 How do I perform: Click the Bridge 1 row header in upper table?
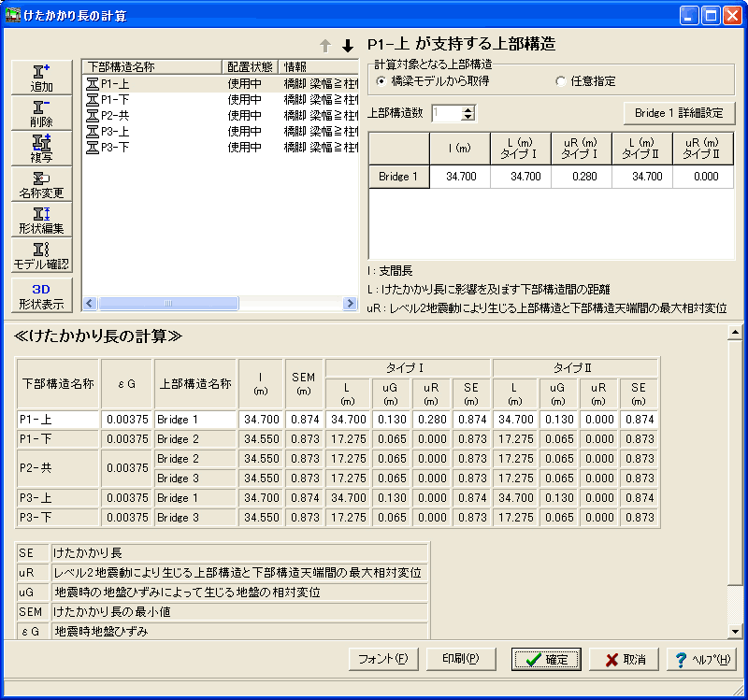tap(399, 177)
